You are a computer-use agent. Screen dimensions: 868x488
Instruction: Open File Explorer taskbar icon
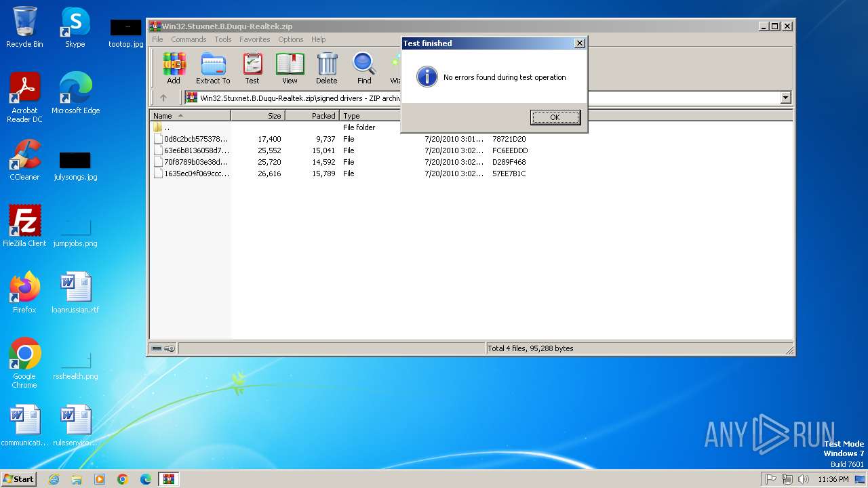tap(77, 479)
